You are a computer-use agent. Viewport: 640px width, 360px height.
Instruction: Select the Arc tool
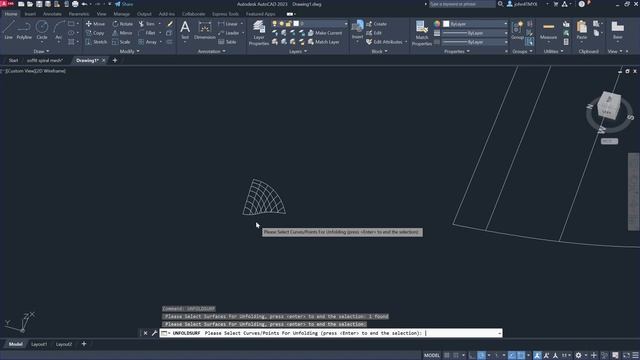59,29
